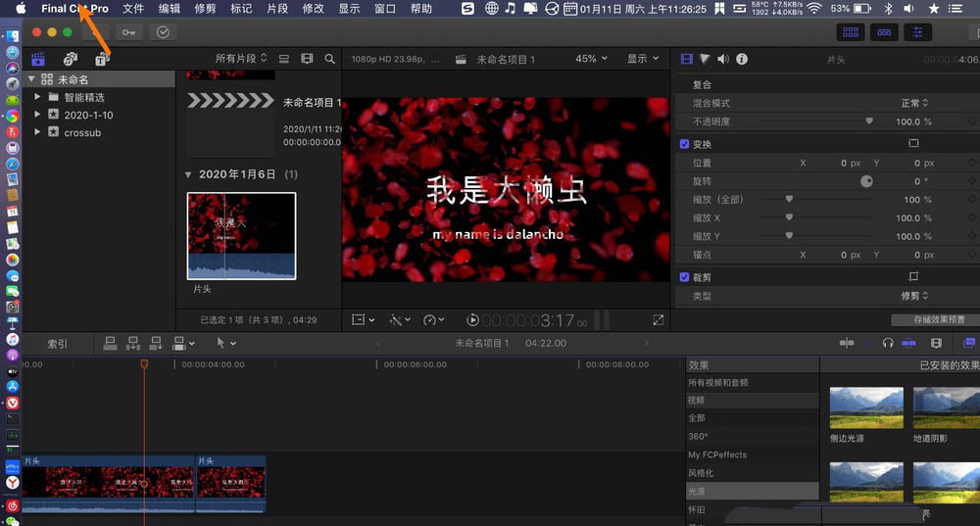Click the 不透明度 opacity slider handle
The image size is (980, 526).
tap(868, 121)
